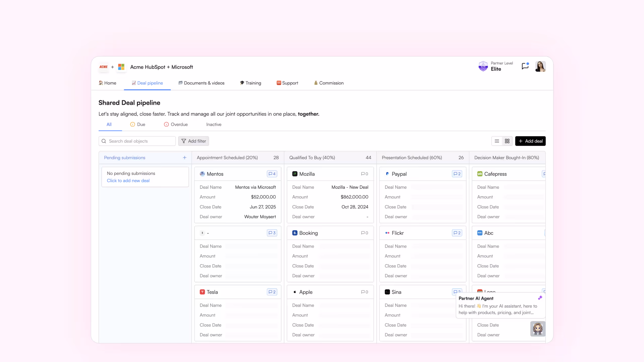The width and height of the screenshot is (644, 362).
Task: Click the $862,000.00 amount value
Action: click(354, 197)
